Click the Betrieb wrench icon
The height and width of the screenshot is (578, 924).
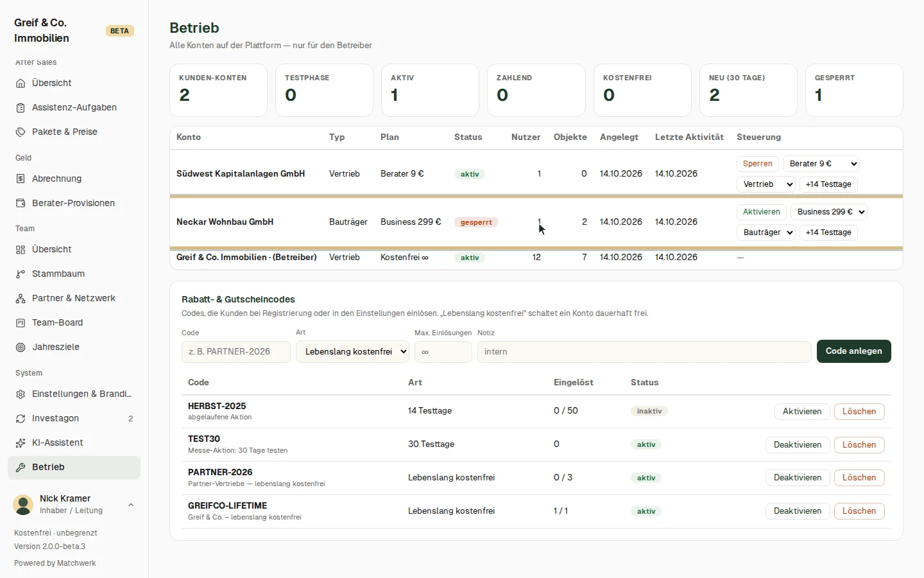tap(21, 468)
